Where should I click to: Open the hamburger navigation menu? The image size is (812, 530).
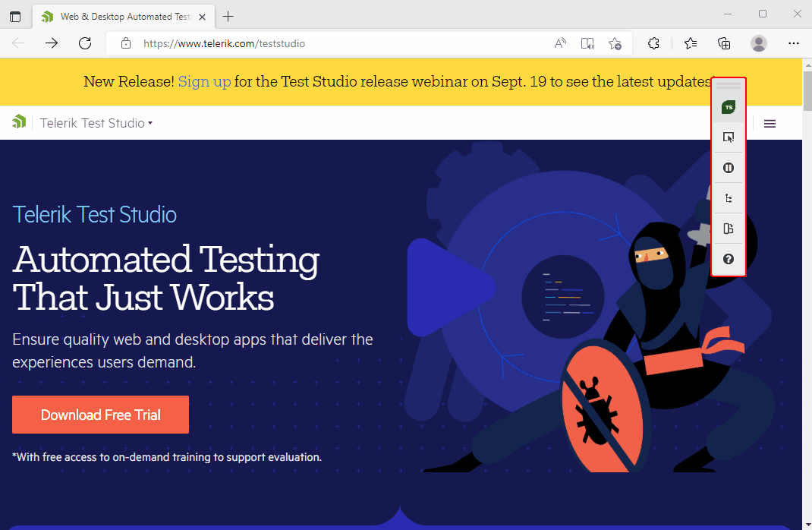(770, 123)
